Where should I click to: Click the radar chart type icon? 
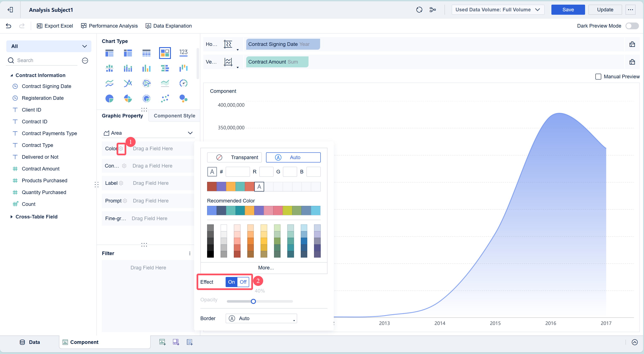coord(146,83)
